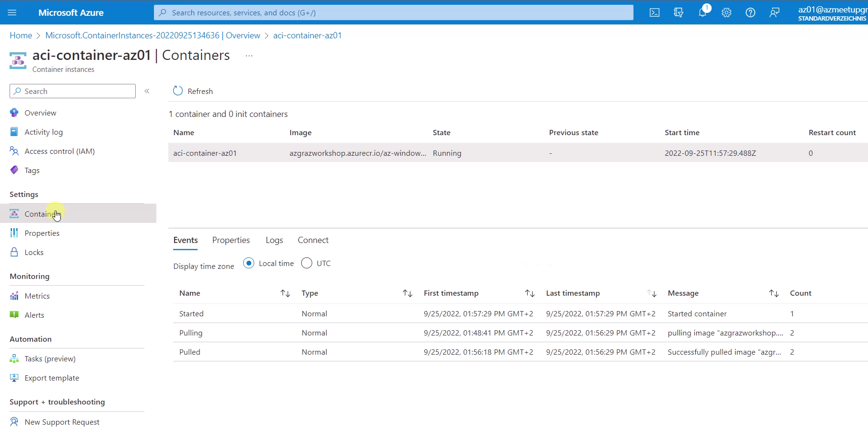This screenshot has height=428, width=868.
Task: Open Access control (IAM)
Action: (x=59, y=151)
